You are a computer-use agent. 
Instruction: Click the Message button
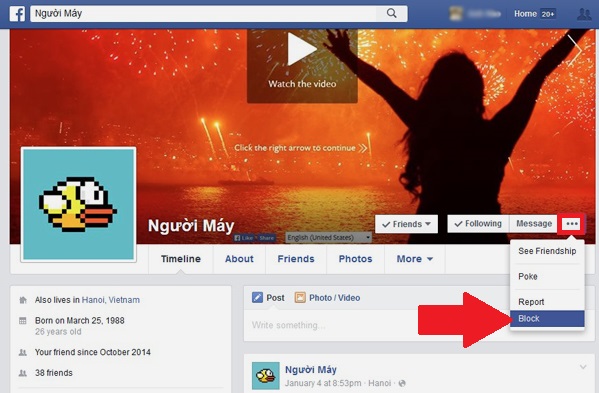click(x=534, y=224)
